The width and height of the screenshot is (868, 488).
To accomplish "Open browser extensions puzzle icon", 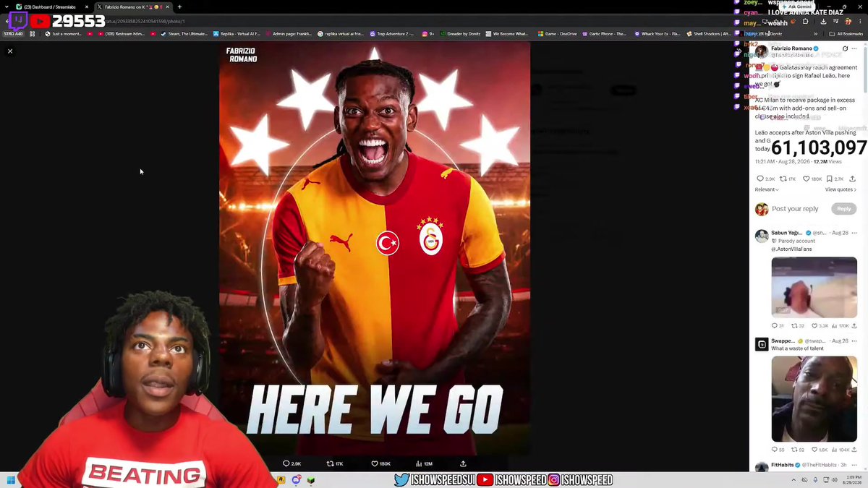I will (x=805, y=21).
